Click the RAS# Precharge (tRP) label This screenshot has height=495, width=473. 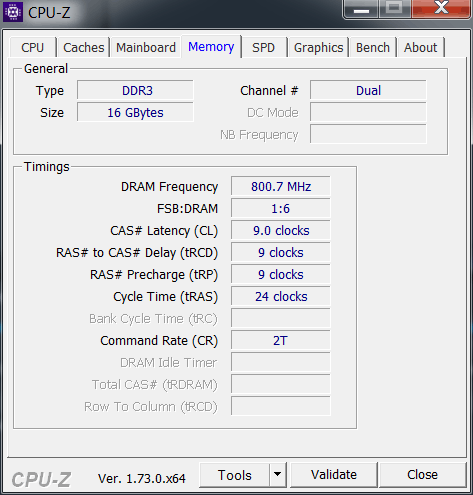click(154, 275)
